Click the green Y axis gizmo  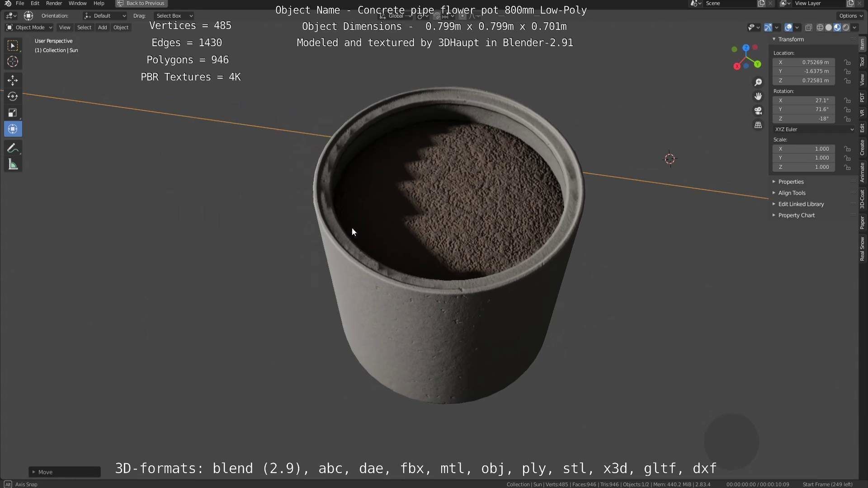tap(757, 65)
